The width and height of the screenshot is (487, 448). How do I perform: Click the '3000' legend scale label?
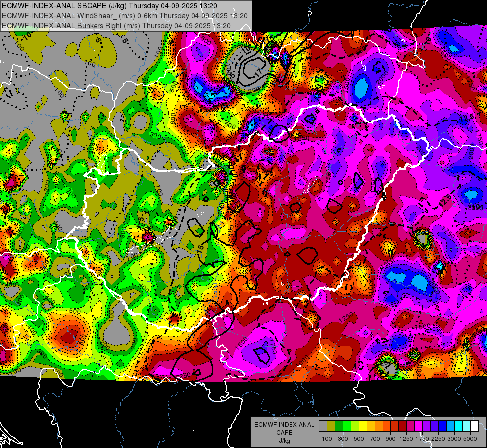(x=454, y=439)
